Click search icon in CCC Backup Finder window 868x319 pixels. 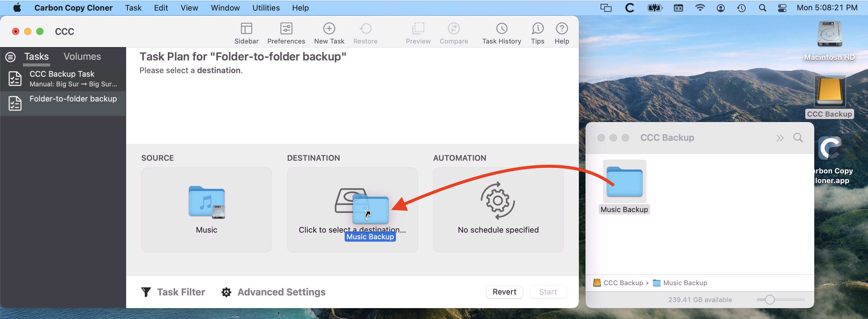798,137
